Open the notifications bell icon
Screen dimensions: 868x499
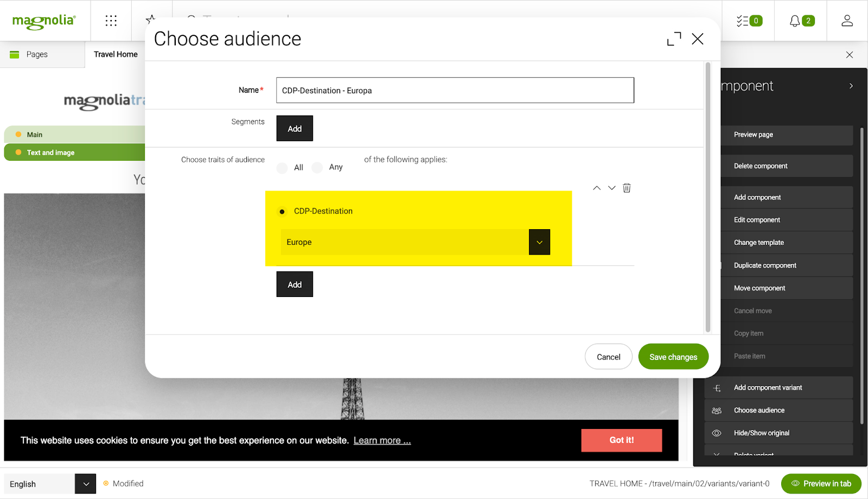[x=801, y=21]
